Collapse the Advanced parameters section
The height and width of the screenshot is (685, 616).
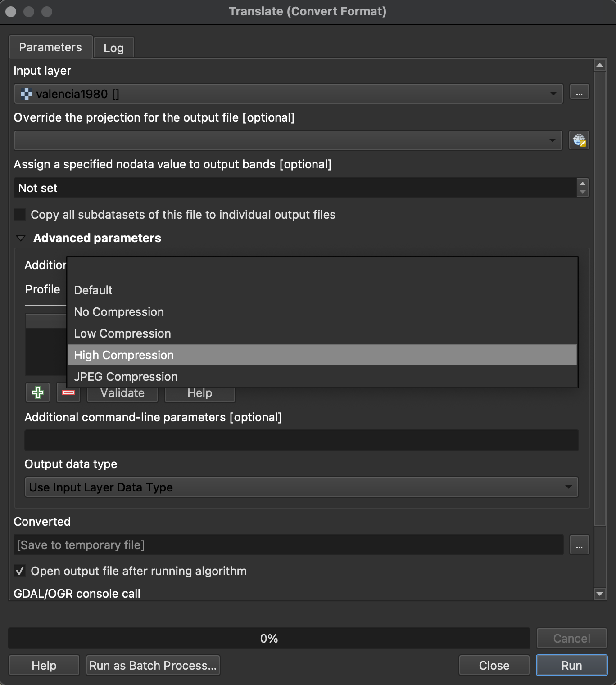(21, 238)
